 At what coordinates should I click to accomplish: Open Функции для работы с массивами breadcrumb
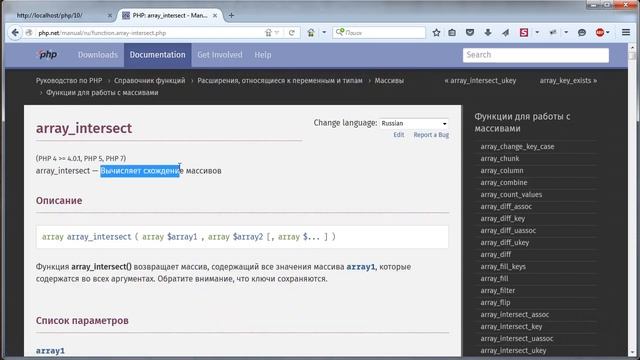point(102,93)
